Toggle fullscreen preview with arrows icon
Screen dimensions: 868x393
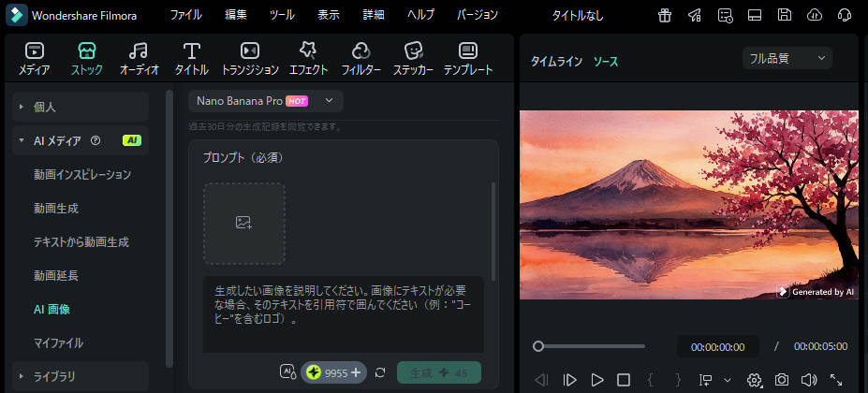(x=836, y=380)
